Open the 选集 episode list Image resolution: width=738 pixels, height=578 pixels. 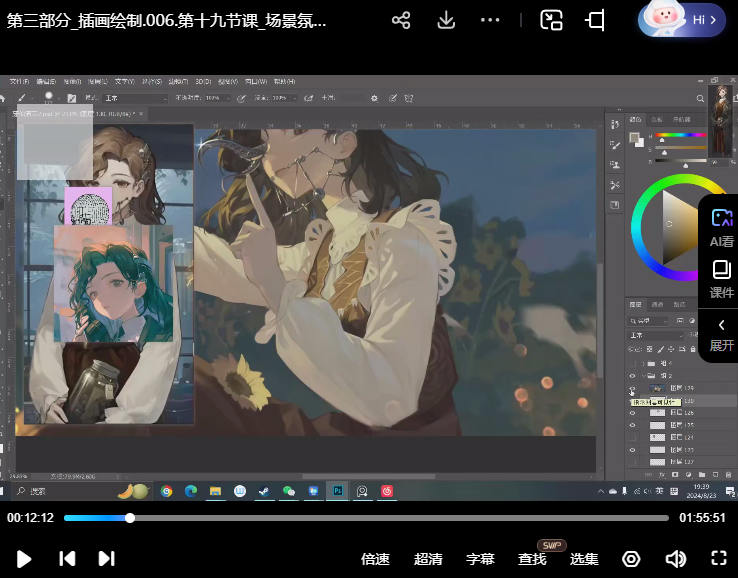click(584, 559)
